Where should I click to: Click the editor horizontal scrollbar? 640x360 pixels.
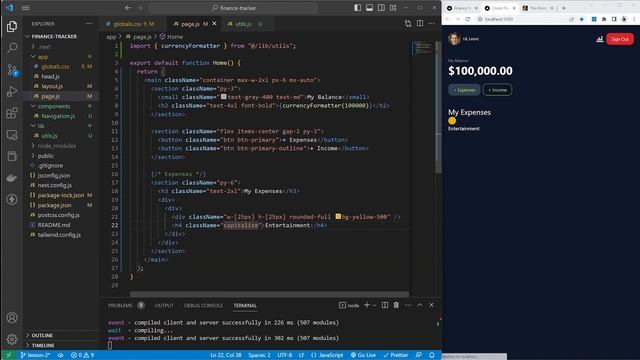pyautogui.click(x=269, y=294)
